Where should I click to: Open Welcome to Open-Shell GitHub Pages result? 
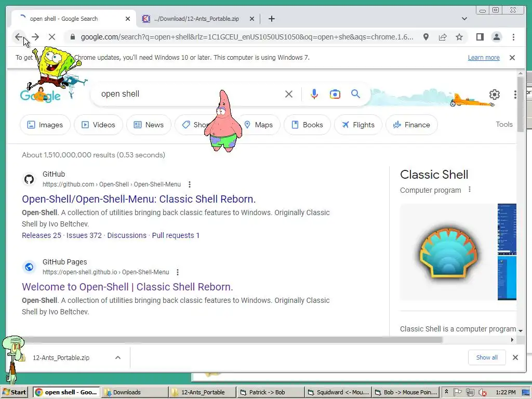coord(128,287)
